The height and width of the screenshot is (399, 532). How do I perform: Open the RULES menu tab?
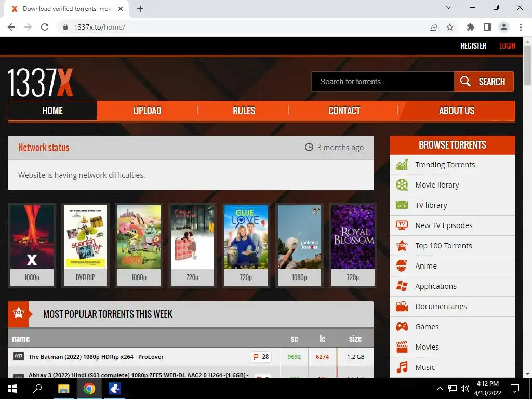tap(244, 111)
